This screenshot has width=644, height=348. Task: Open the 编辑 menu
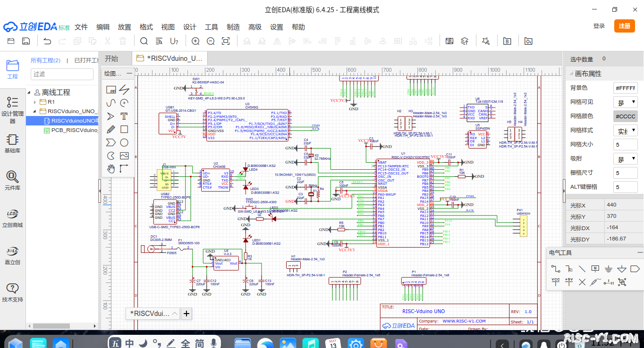coord(103,27)
